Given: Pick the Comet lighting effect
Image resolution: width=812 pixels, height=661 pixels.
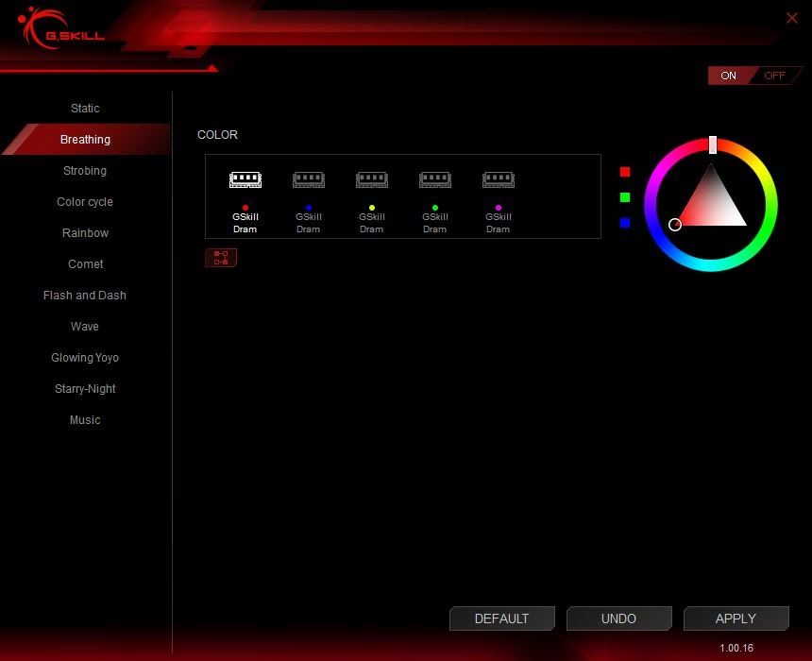Looking at the screenshot, I should click(85, 263).
